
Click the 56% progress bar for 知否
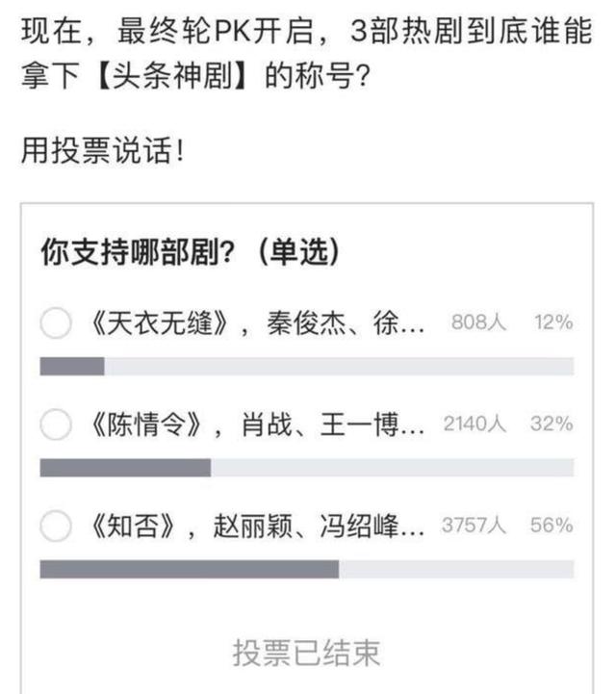click(307, 569)
